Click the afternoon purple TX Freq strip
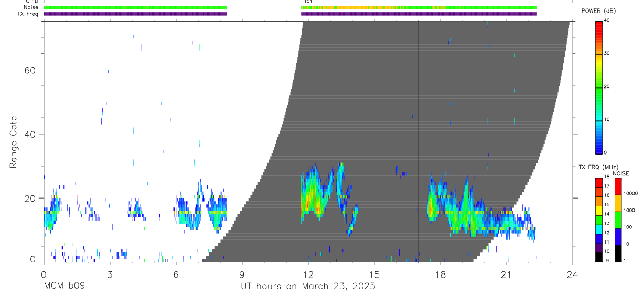Viewport: 644px width, 297px height. click(x=419, y=14)
